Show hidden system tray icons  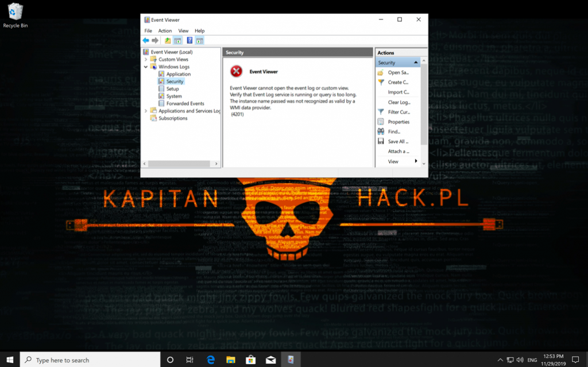500,360
